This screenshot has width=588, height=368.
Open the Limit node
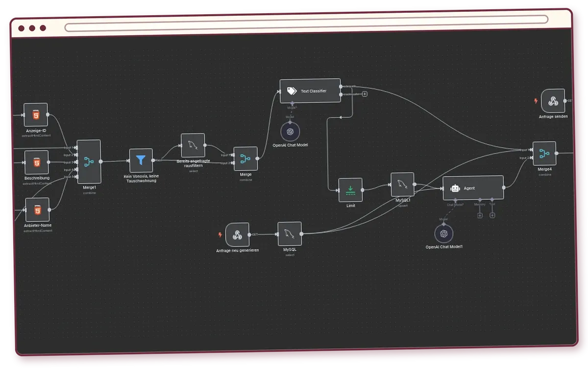click(350, 190)
